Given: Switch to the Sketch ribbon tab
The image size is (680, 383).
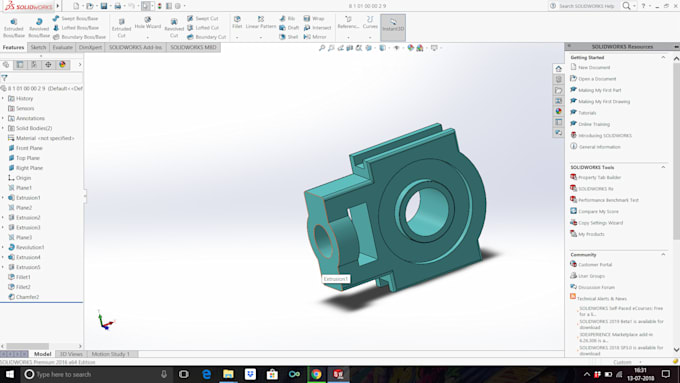Looking at the screenshot, I should click(x=38, y=47).
